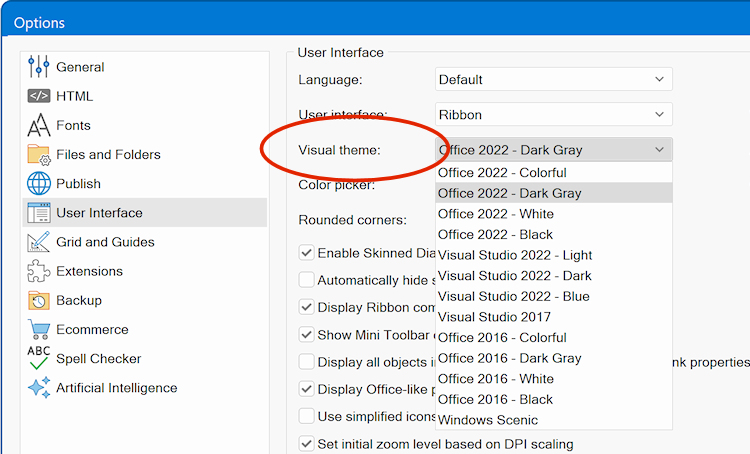This screenshot has height=454, width=750.
Task: Check the Automatically hide checkbox
Action: (x=307, y=280)
